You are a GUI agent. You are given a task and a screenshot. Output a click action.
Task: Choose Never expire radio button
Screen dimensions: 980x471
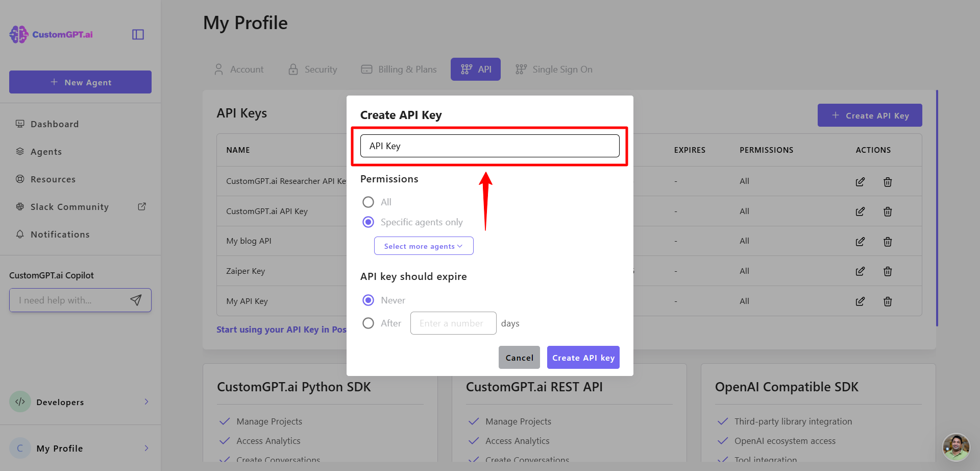[368, 300]
